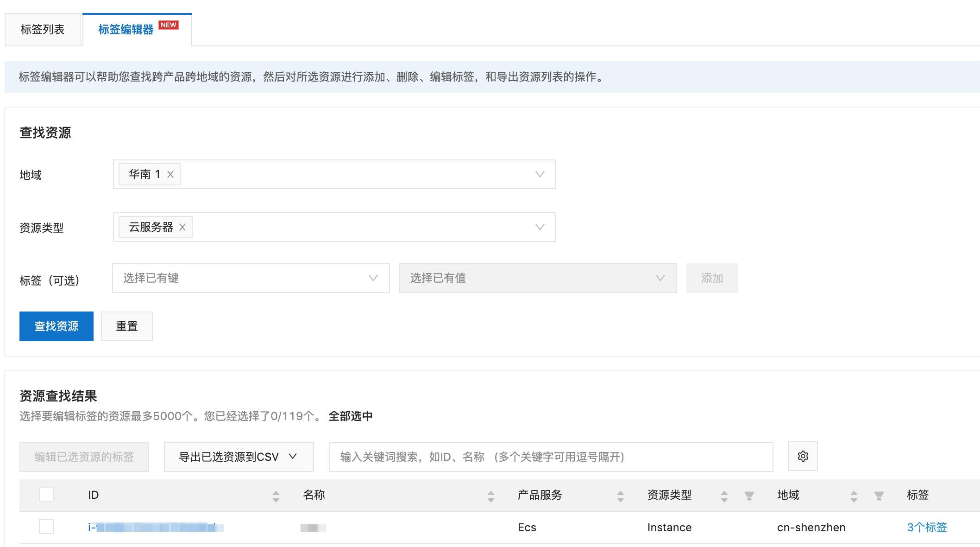980x547 pixels.
Task: Check the select-all checkbox in table header
Action: tap(46, 494)
